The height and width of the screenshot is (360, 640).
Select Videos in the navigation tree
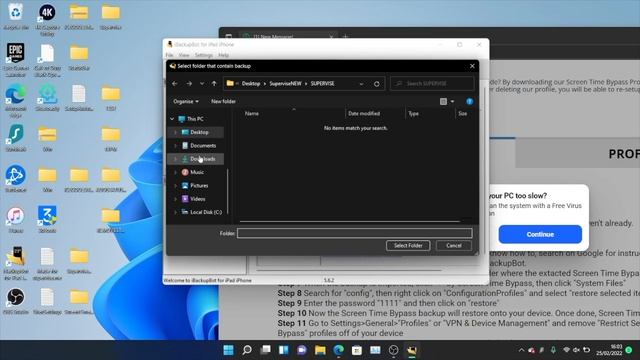198,199
